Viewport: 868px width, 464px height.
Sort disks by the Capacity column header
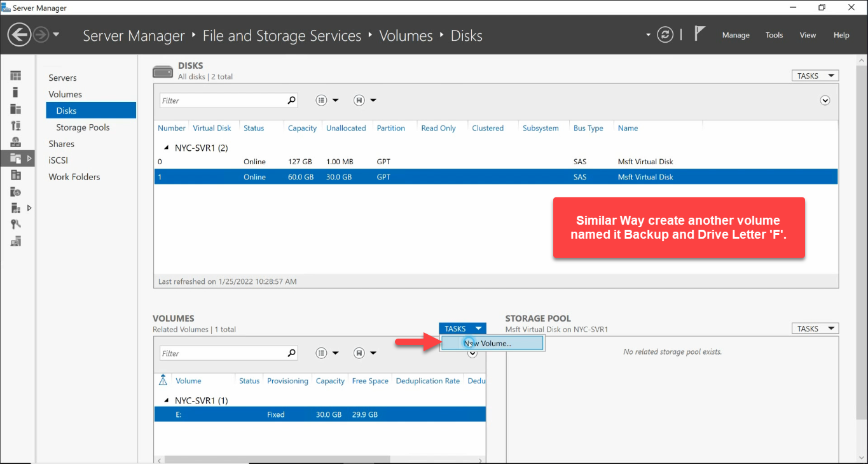pos(302,128)
